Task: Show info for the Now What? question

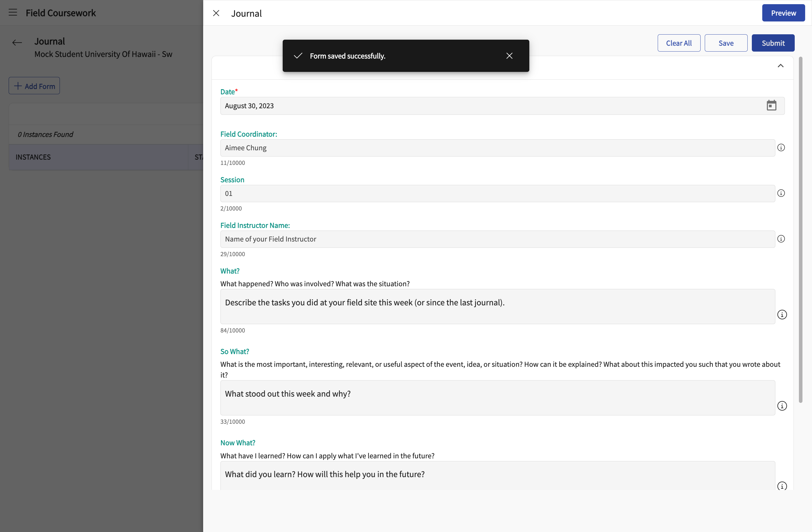Action: click(782, 486)
